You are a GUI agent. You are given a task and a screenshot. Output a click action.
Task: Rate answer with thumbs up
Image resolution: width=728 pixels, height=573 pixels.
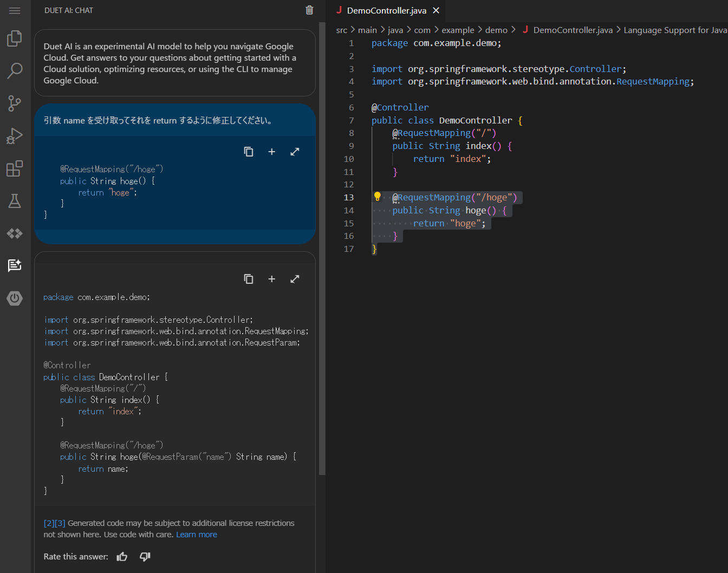122,557
